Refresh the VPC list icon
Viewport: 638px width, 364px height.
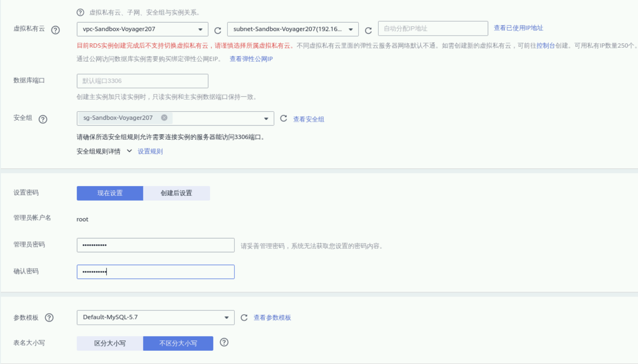click(218, 31)
